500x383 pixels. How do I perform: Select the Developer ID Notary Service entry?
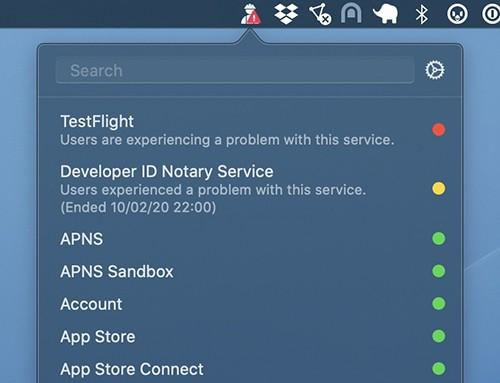coord(250,189)
